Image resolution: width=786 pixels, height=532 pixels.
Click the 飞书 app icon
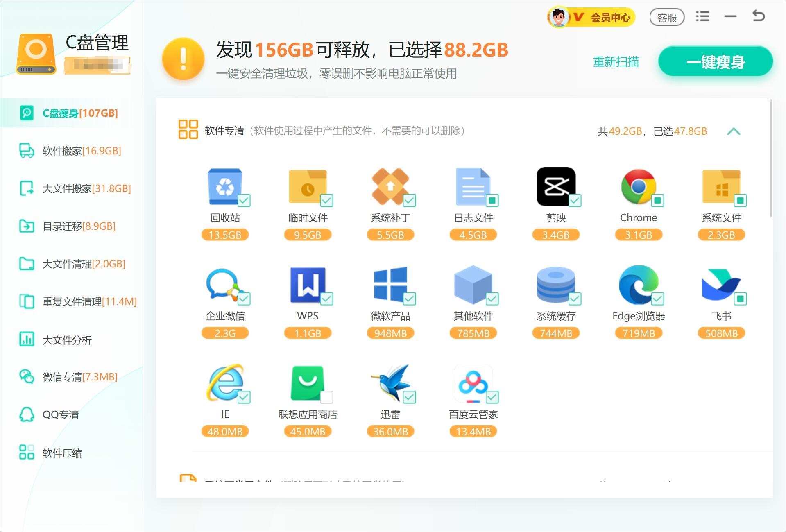(721, 285)
